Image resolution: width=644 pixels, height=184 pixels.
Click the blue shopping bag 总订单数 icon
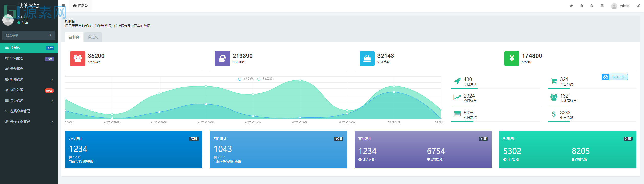tap(367, 59)
